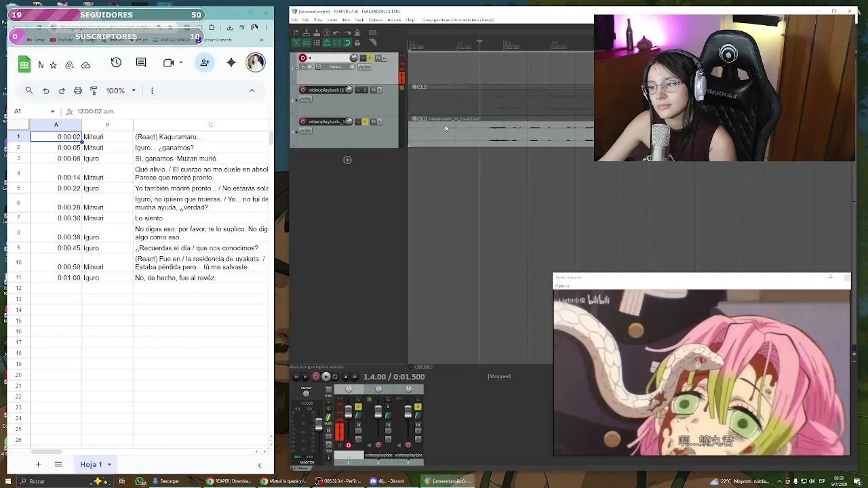Expand the meet camera dropdown arrow
This screenshot has height=488, width=868.
[181, 62]
